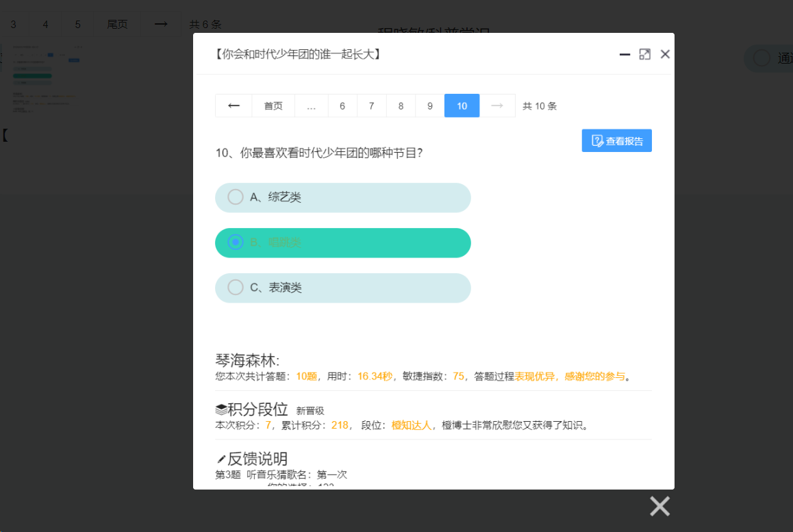Viewport: 793px width, 532px height.
Task: Choose option B radio button
Action: (x=235, y=242)
